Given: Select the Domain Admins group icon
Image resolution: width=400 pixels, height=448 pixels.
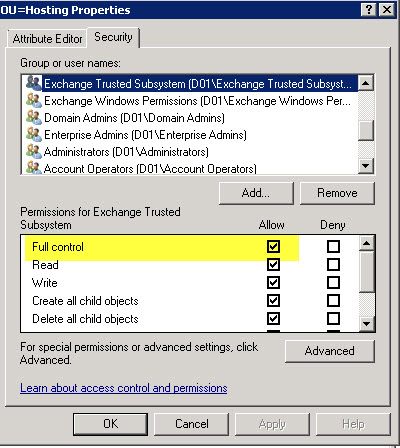Looking at the screenshot, I should pos(34,117).
